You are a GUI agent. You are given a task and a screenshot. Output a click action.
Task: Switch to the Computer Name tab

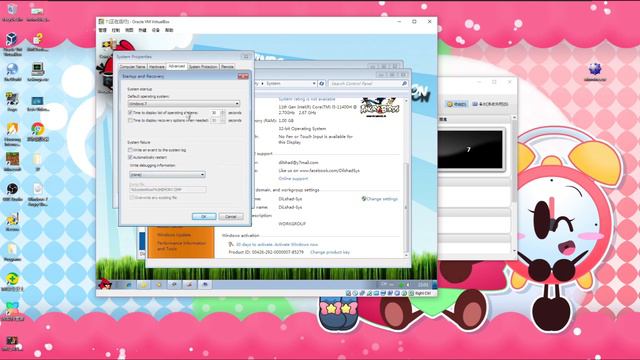click(x=132, y=67)
